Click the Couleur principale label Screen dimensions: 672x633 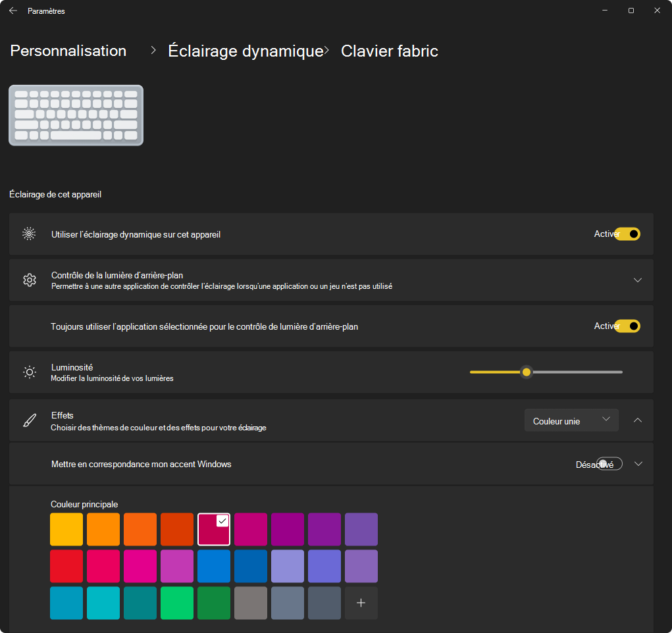[84, 504]
